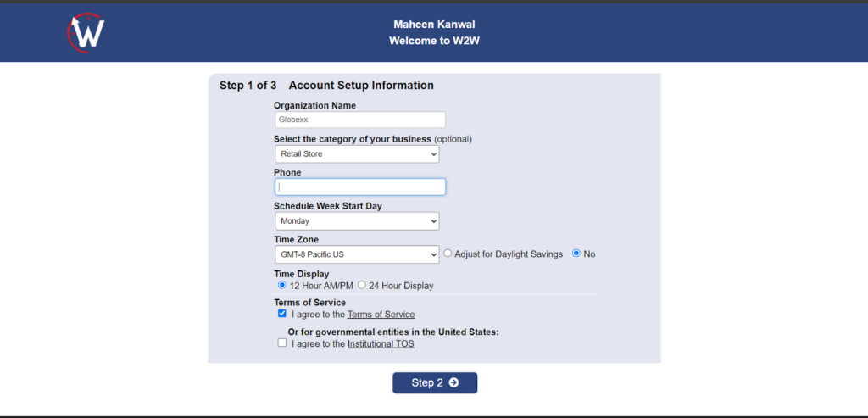Expand the Schedule Week Start Day dropdown
The image size is (868, 418).
[357, 221]
